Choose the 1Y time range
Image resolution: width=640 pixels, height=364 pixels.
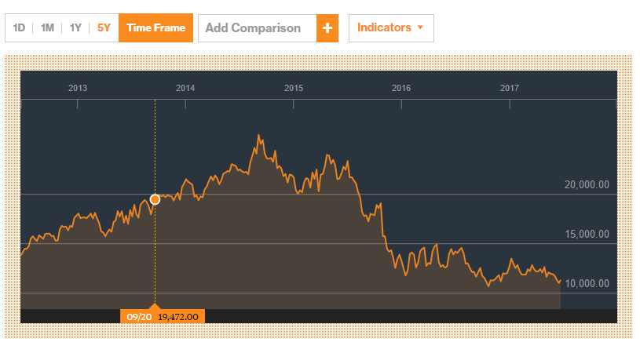[x=75, y=28]
